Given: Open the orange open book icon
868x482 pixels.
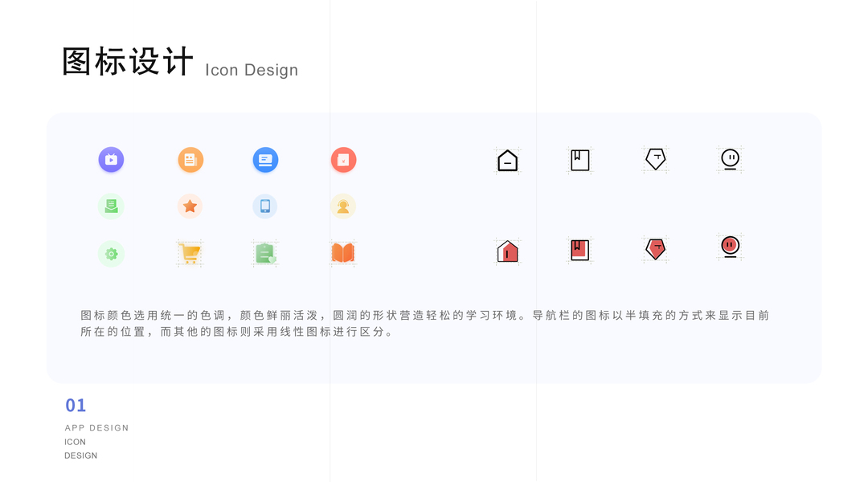Looking at the screenshot, I should coord(343,253).
